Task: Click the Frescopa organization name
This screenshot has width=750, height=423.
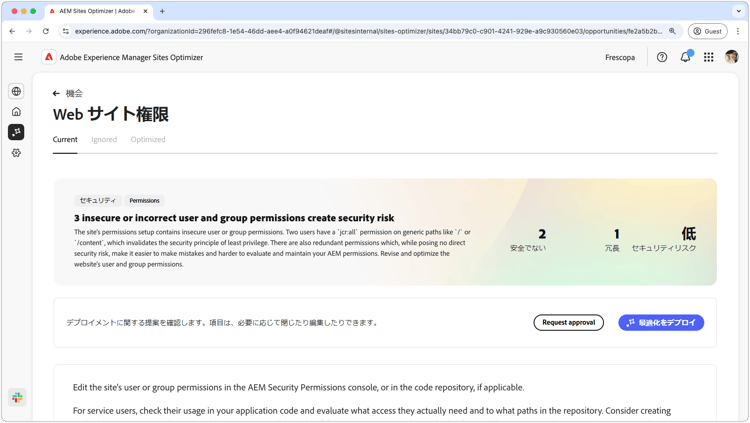Action: tap(620, 57)
